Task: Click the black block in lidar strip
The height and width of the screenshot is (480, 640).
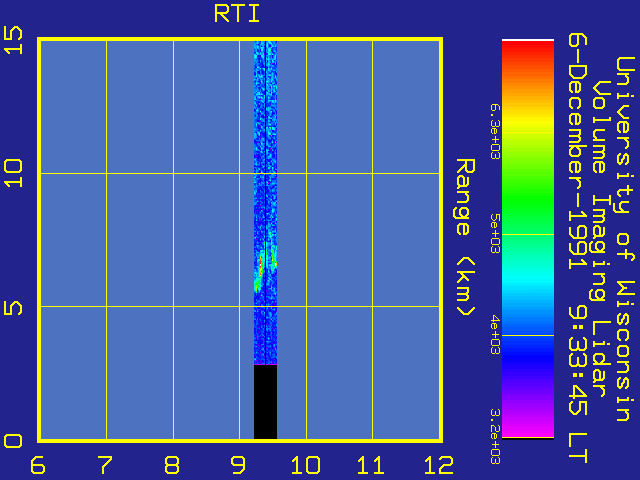Action: click(x=265, y=402)
